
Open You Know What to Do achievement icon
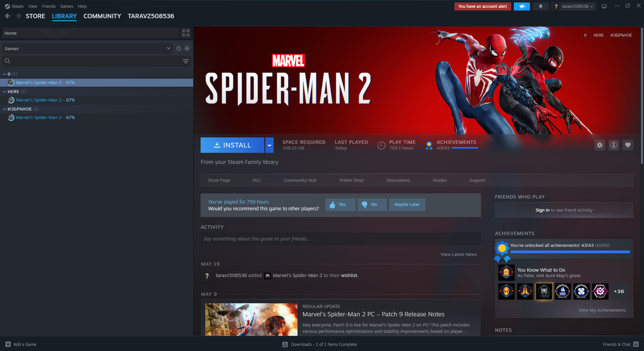click(x=506, y=272)
